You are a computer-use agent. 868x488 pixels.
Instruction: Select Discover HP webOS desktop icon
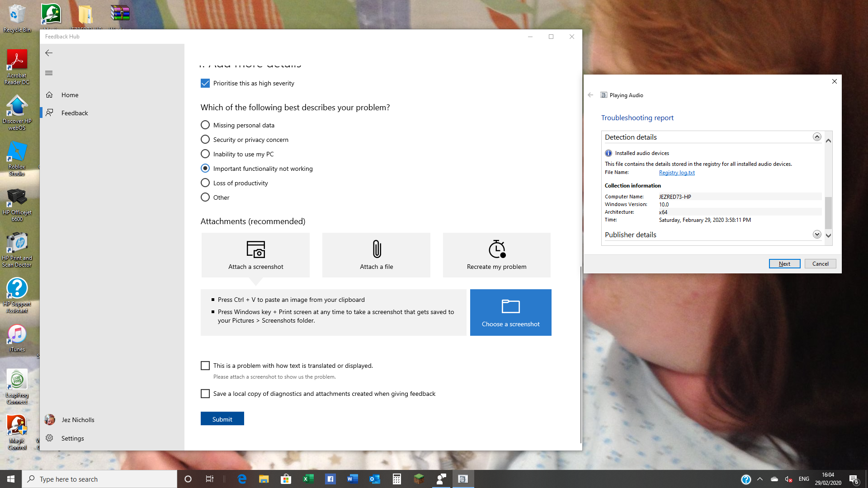pyautogui.click(x=17, y=113)
